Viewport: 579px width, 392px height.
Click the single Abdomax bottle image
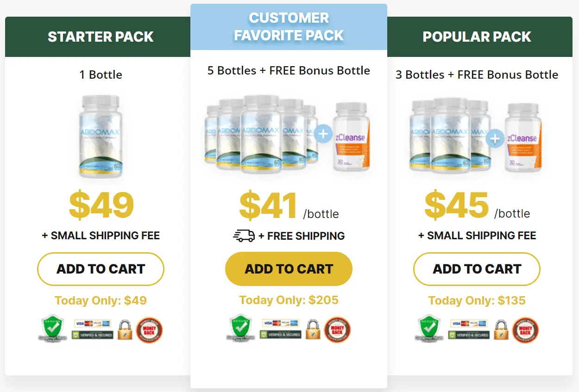pos(101,137)
